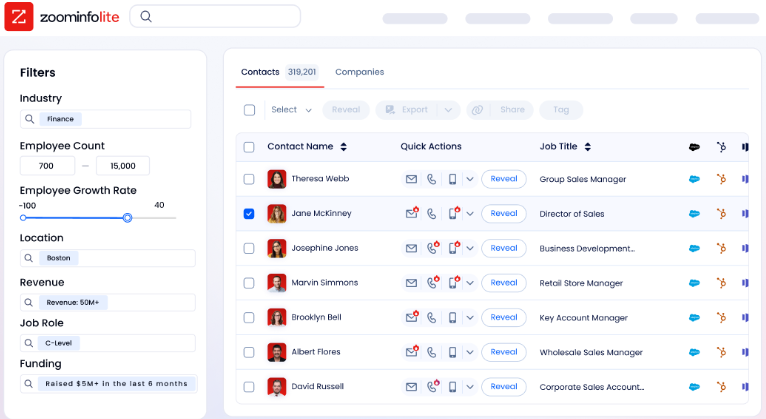
Task: Expand quick actions chevron for Albert Flores
Action: pos(470,353)
